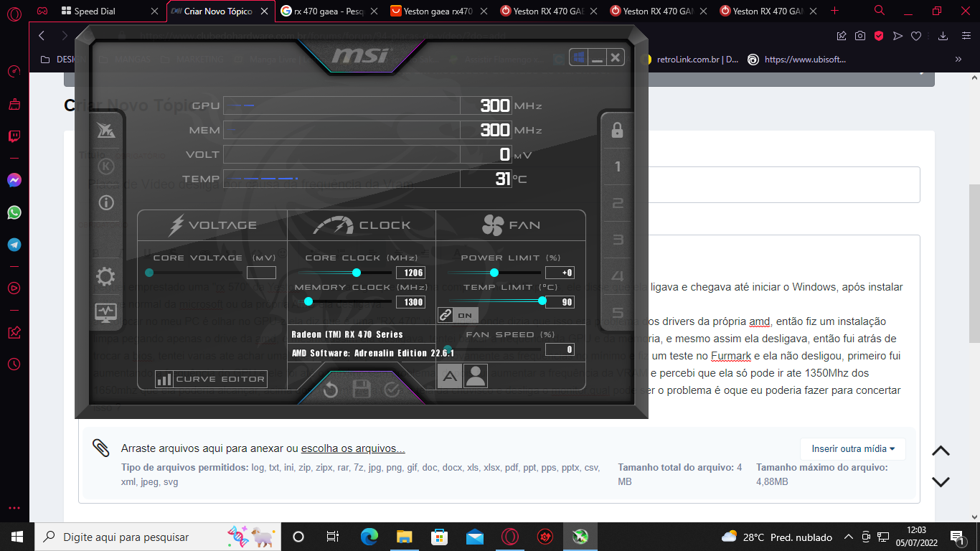Open the browser downloads icon
This screenshot has height=551, width=980.
coord(943,36)
